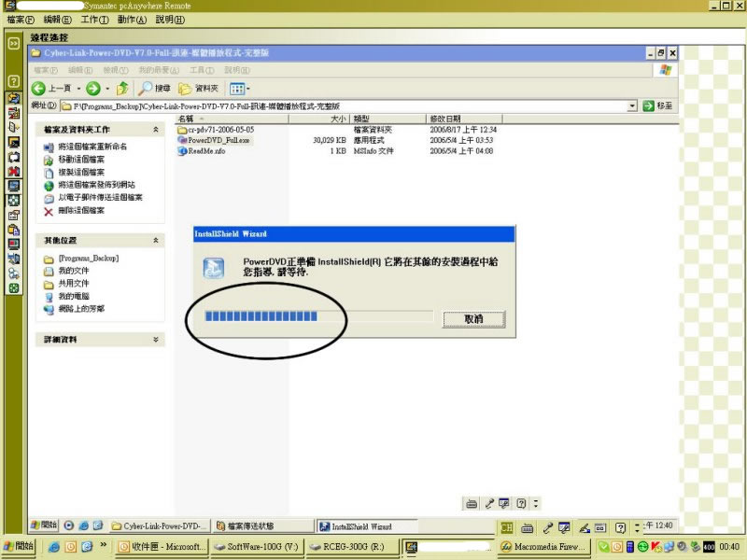This screenshot has width=747, height=560.
Task: Click InstallShield progress bar
Action: pyautogui.click(x=318, y=316)
